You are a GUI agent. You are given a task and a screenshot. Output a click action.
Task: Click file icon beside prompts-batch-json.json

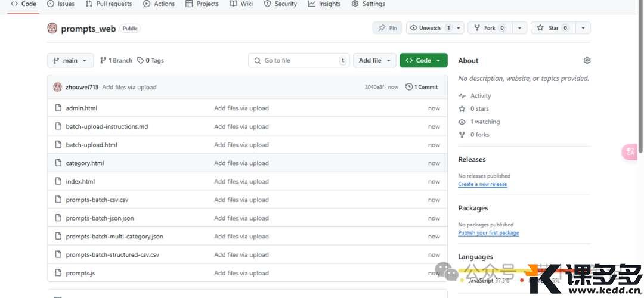58,218
